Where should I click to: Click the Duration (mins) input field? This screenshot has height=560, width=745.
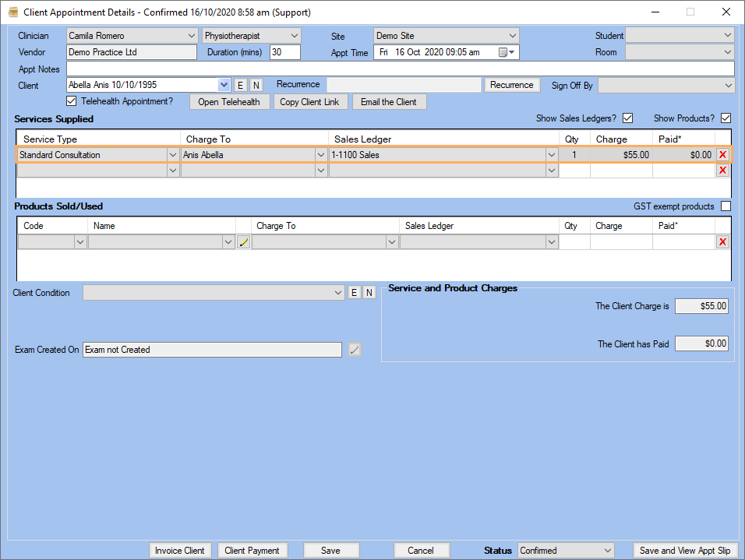(x=284, y=52)
